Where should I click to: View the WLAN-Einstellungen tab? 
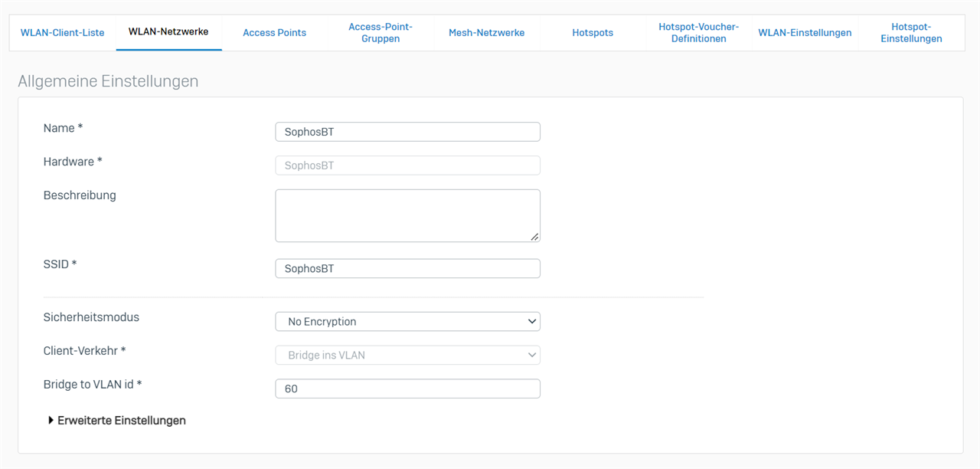point(805,33)
